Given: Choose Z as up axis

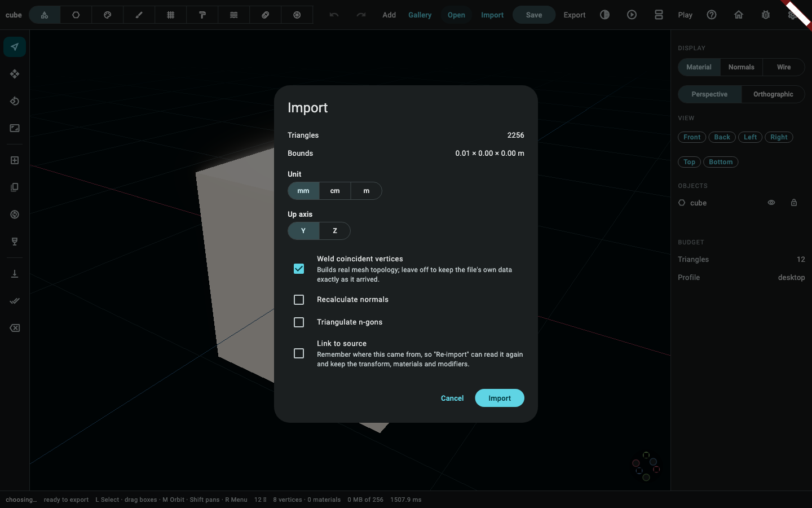Looking at the screenshot, I should tap(335, 231).
